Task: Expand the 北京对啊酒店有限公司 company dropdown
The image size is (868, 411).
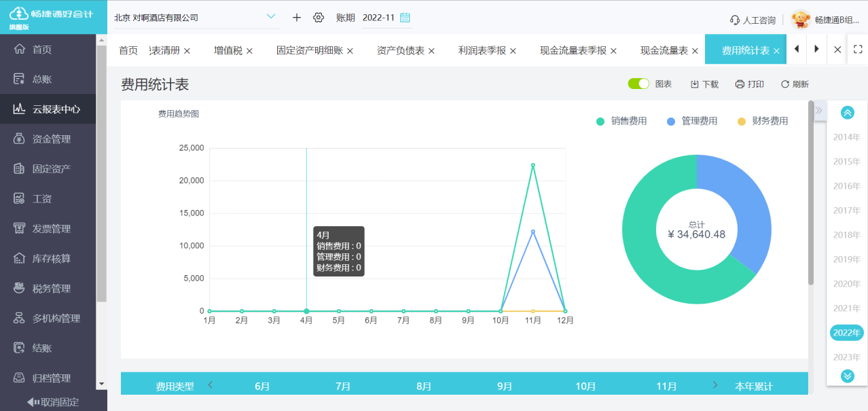Action: [272, 16]
